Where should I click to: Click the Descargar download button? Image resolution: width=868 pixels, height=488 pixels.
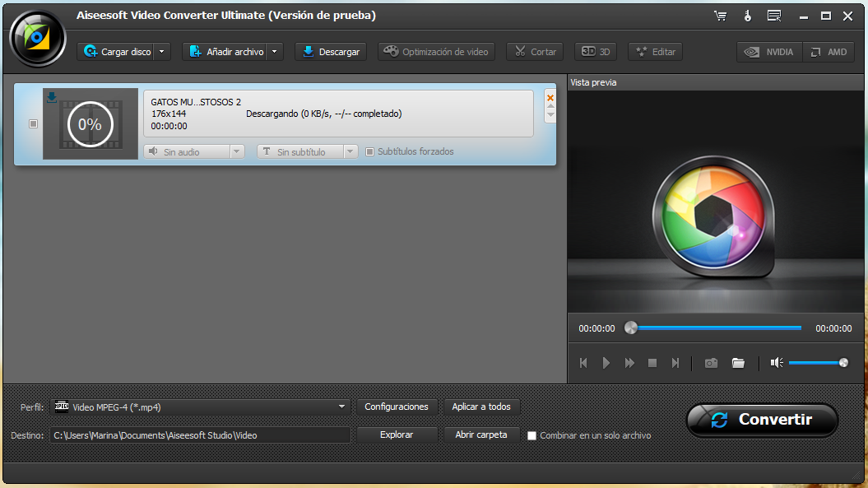[331, 52]
